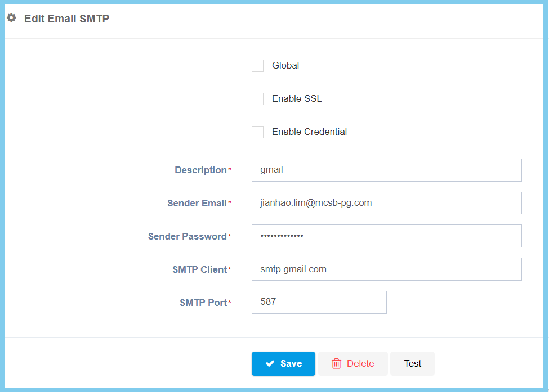Click the Edit Email SMTP heading
Image resolution: width=549 pixels, height=392 pixels.
66,19
